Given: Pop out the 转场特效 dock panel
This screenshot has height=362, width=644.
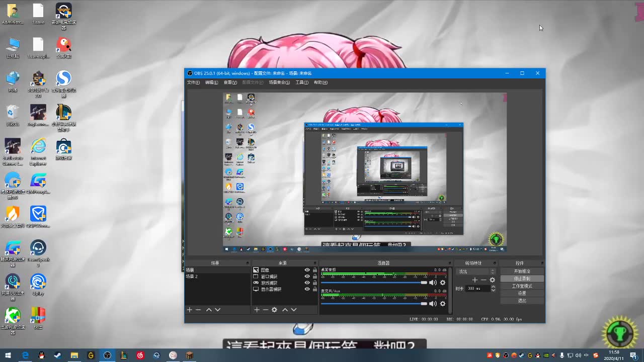Looking at the screenshot, I should [496, 263].
